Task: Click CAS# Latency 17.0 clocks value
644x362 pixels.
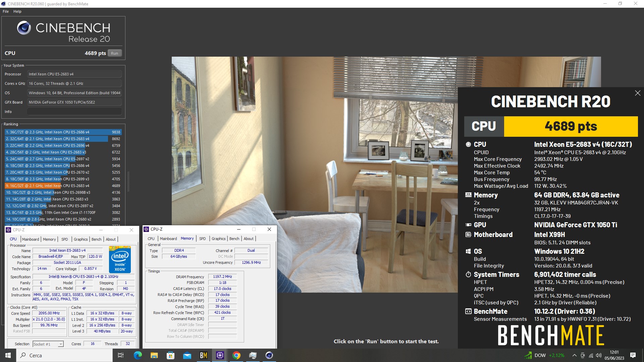Action: click(x=222, y=289)
